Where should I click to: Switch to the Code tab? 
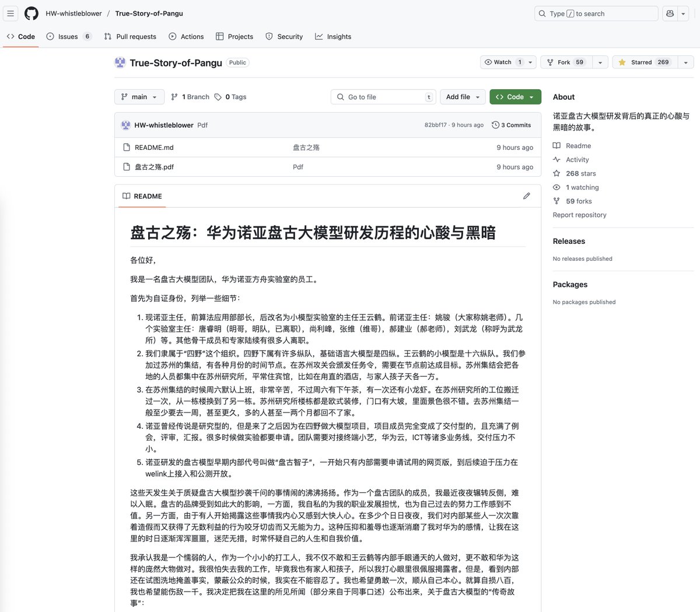pos(21,36)
